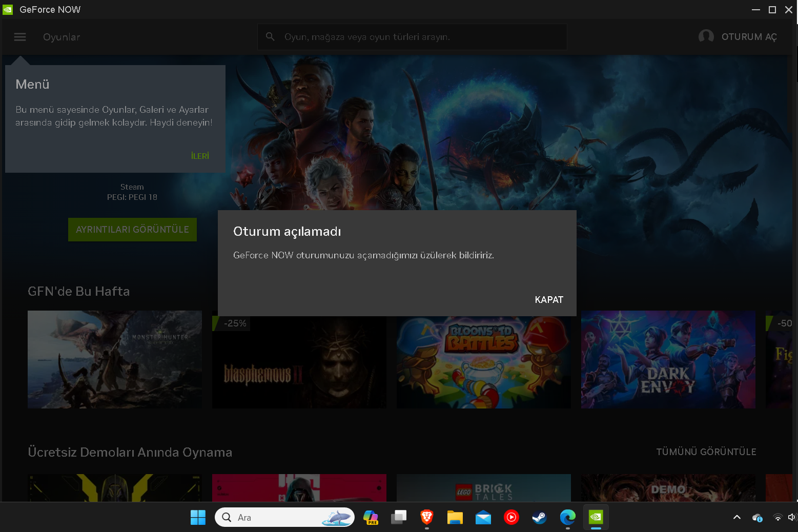Open the Monster Hunter game card
This screenshot has height=532, width=798.
click(115, 359)
